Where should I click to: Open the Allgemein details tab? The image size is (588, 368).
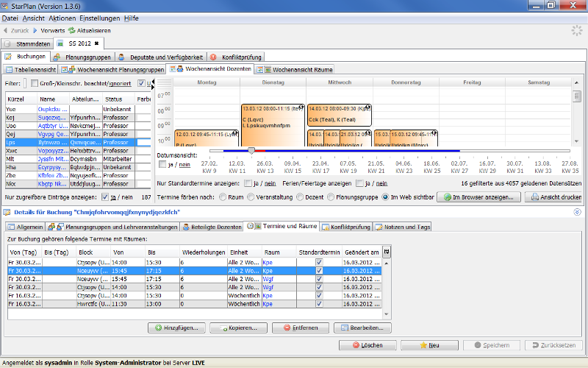pos(26,227)
